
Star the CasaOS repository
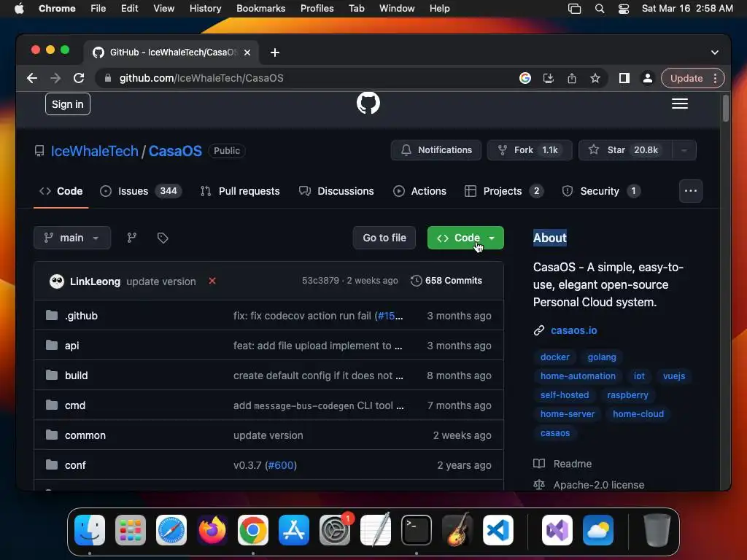pos(625,150)
